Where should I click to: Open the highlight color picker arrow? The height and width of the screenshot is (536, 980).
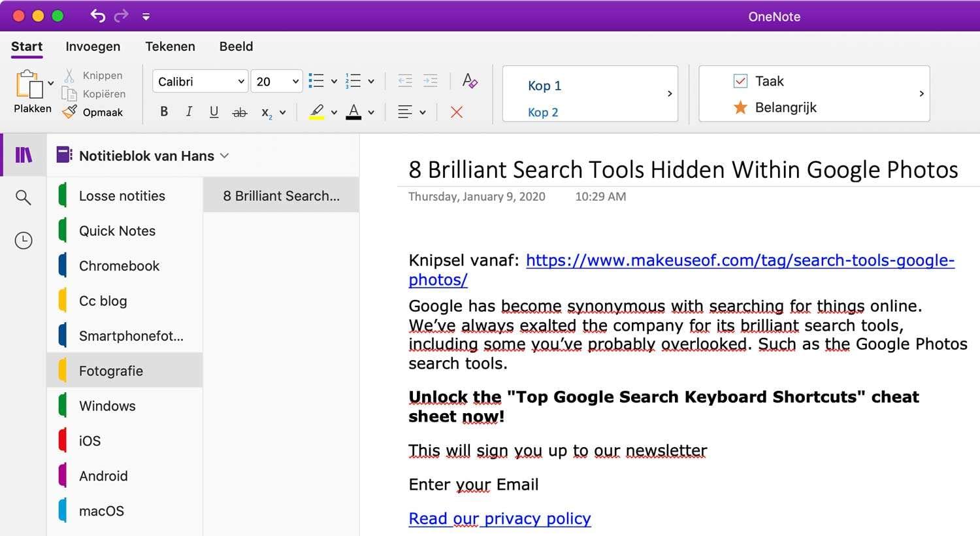(334, 112)
